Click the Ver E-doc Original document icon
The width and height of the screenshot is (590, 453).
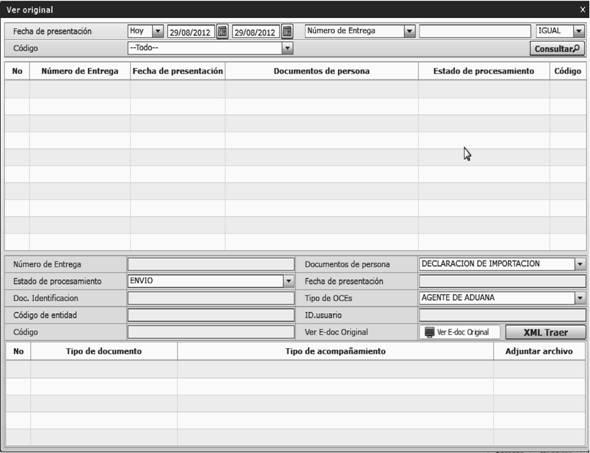tap(429, 332)
